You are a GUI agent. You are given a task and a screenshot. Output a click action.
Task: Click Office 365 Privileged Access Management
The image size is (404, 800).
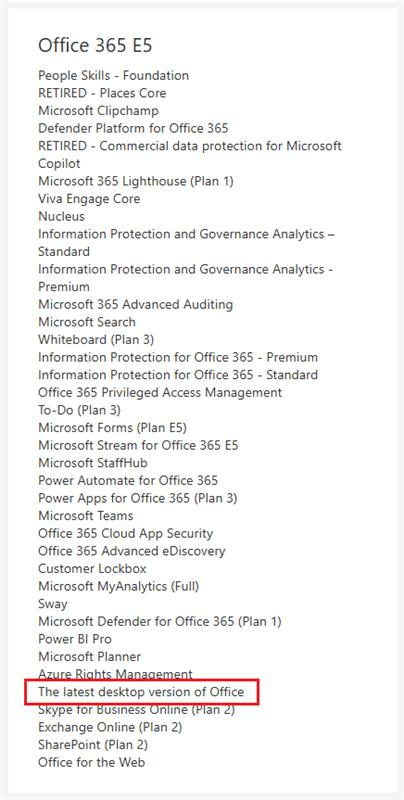click(160, 392)
